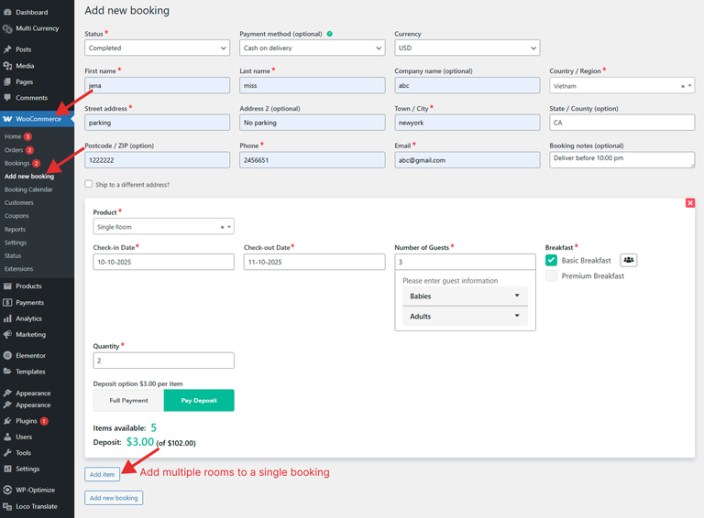Check the Premium Breakfast checkbox

551,276
